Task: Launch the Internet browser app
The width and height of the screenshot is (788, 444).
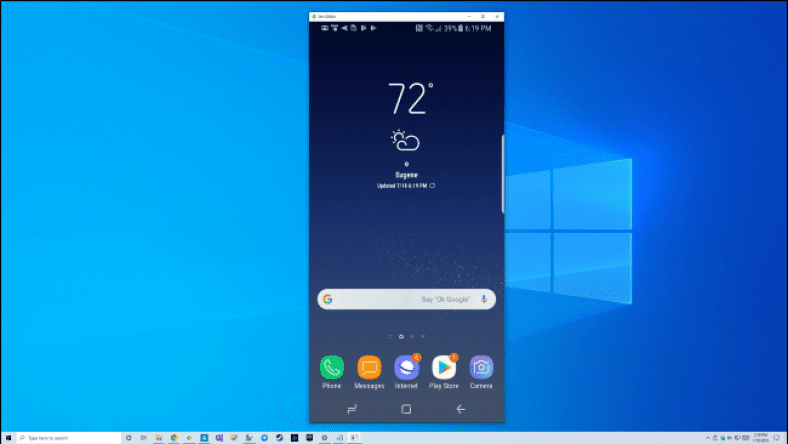Action: [x=406, y=368]
